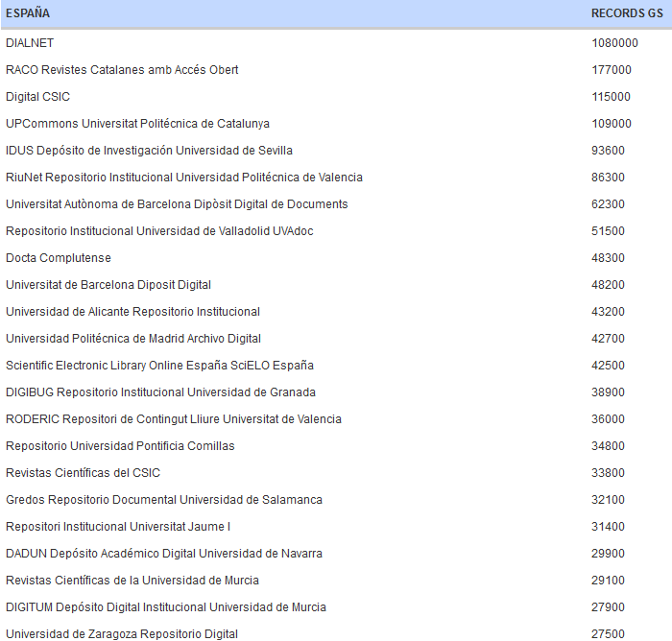This screenshot has width=672, height=641.
Task: Click UPCommons Universitat Politécnica de Catalunya
Action: pos(137,124)
